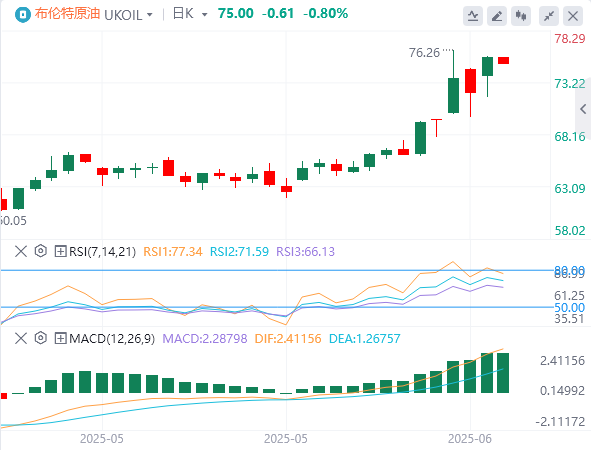Open the UKOIL symbol dropdown
The image size is (591, 450).
(129, 15)
